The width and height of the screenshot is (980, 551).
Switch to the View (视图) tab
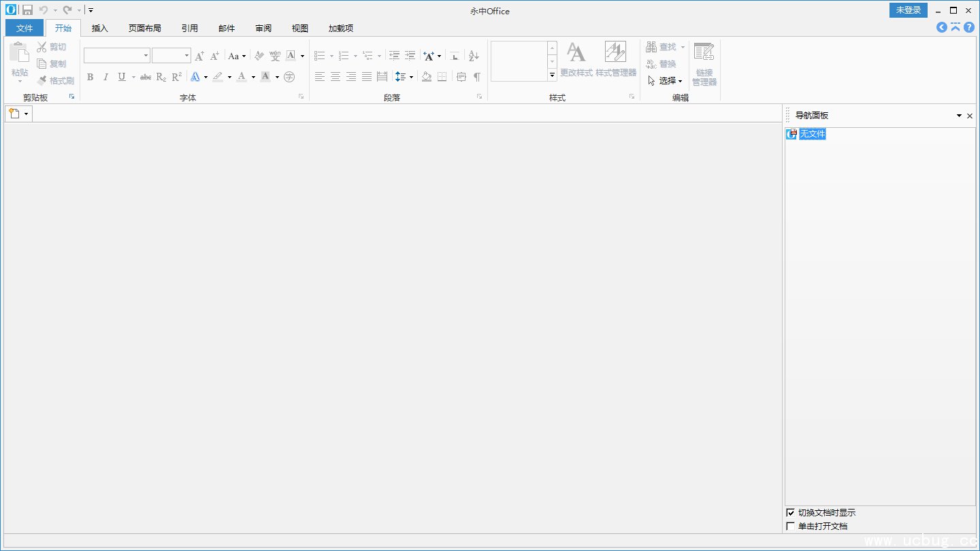coord(300,28)
